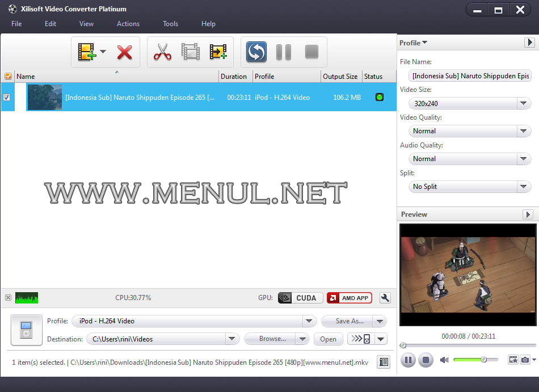This screenshot has width=539, height=392.
Task: Take snapshot with the camera icon
Action: [x=525, y=360]
